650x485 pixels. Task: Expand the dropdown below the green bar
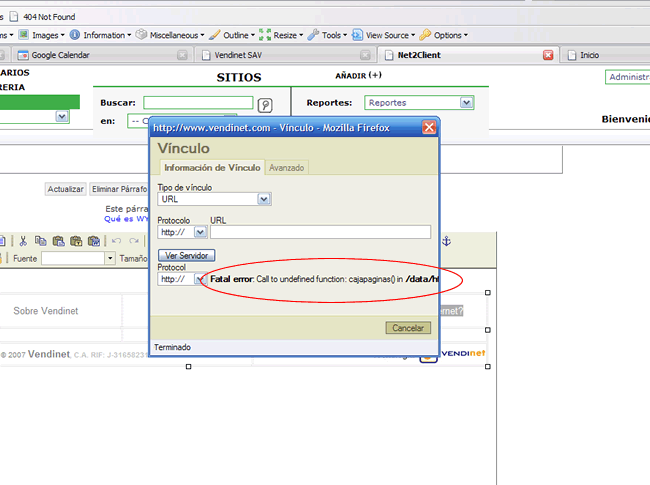(x=62, y=116)
